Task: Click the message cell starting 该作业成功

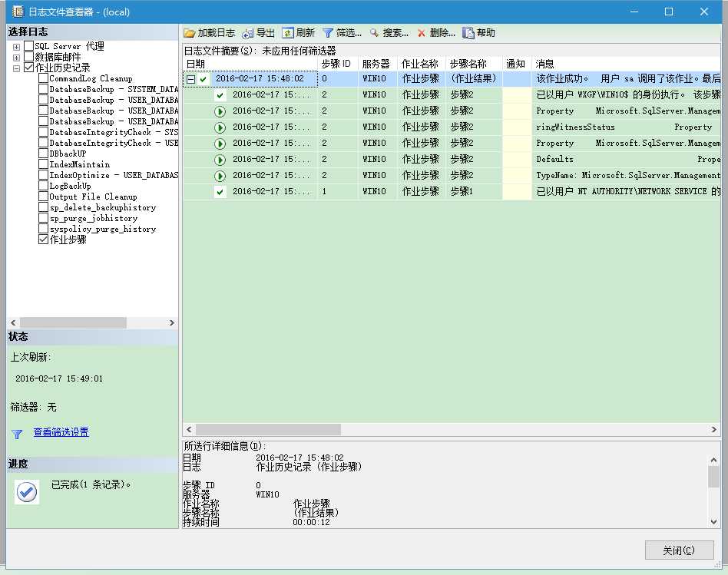Action: click(x=627, y=79)
